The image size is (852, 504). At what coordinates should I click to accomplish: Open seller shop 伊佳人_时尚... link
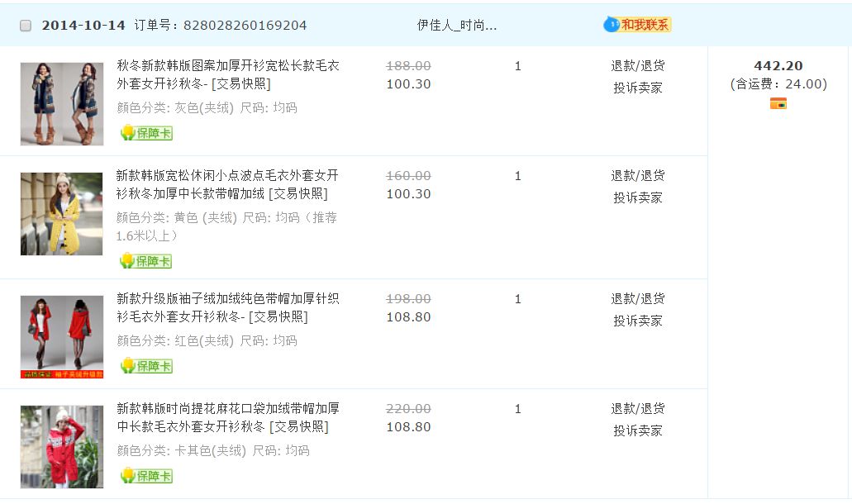pos(457,26)
